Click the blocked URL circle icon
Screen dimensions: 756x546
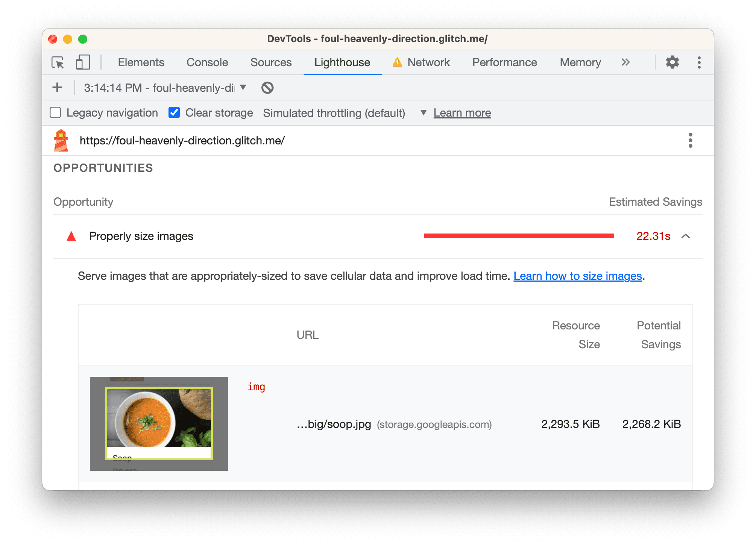click(x=267, y=88)
